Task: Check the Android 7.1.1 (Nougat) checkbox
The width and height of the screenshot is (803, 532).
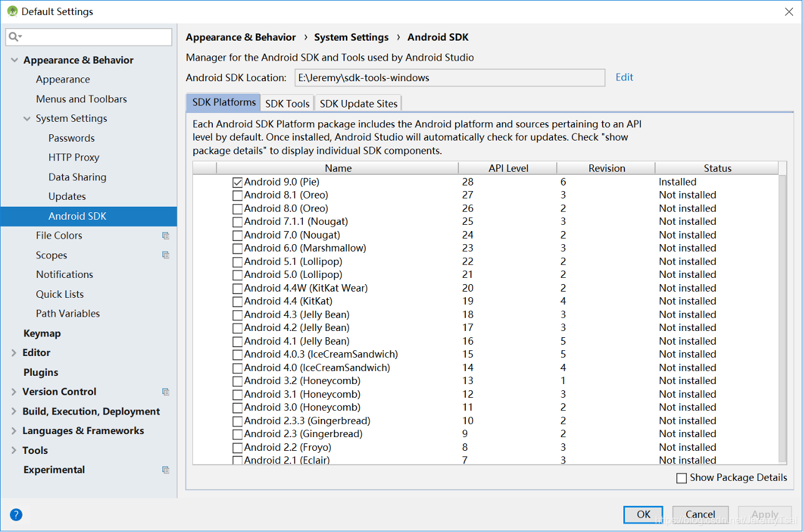Action: pyautogui.click(x=237, y=222)
